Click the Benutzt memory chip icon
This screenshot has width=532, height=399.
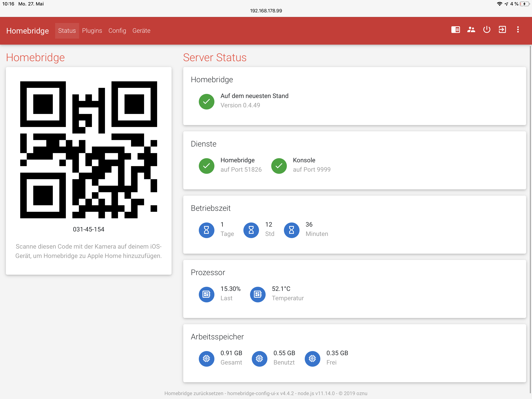pos(259,358)
